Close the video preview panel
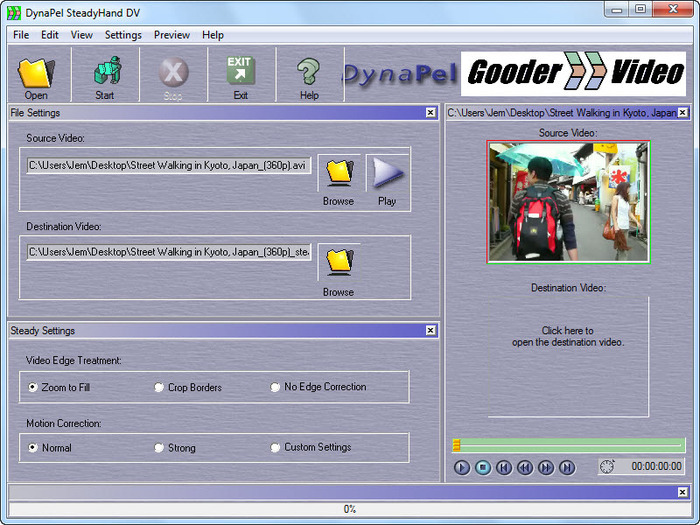This screenshot has height=525, width=700. click(x=683, y=112)
